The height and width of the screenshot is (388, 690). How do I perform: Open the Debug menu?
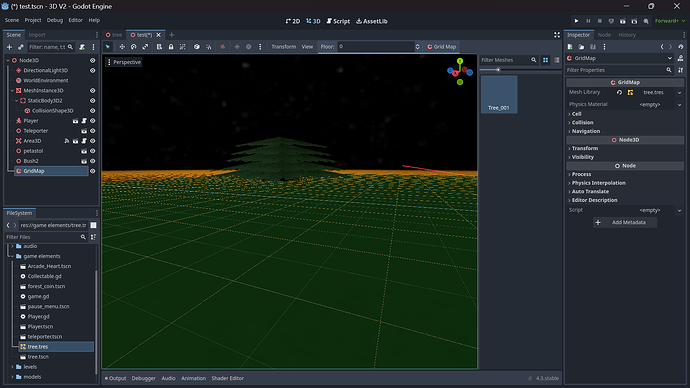point(55,20)
